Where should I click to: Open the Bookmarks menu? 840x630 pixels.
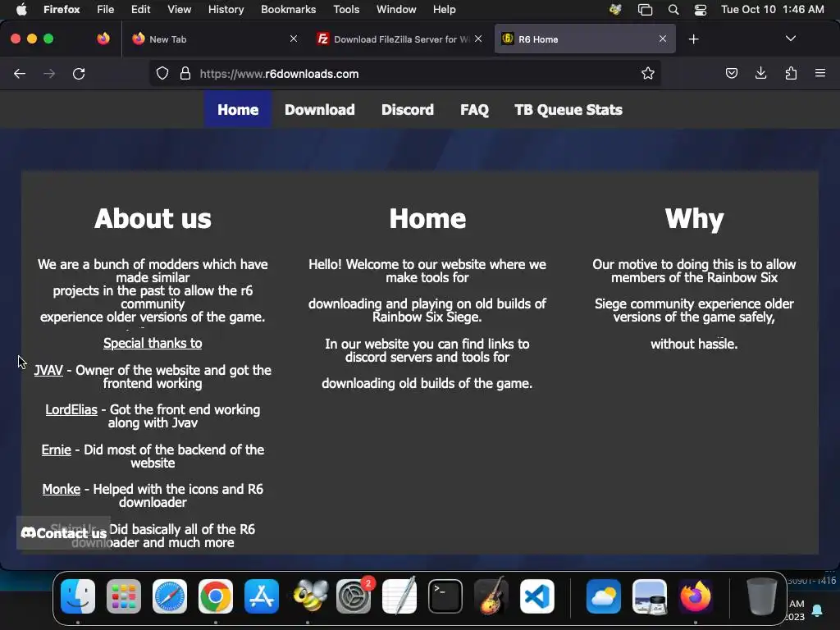coord(288,9)
